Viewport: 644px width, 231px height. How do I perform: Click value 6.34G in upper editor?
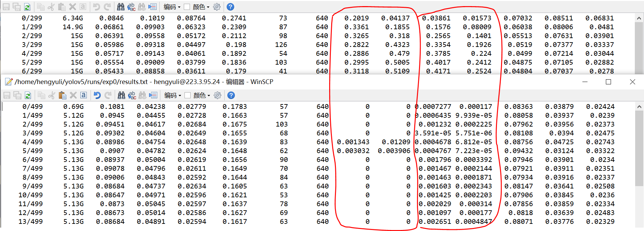pos(73,18)
